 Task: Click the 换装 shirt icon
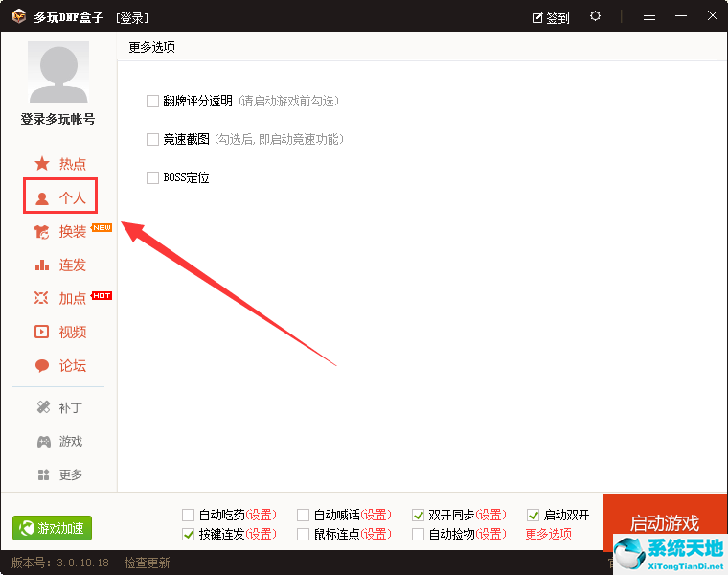tap(42, 231)
